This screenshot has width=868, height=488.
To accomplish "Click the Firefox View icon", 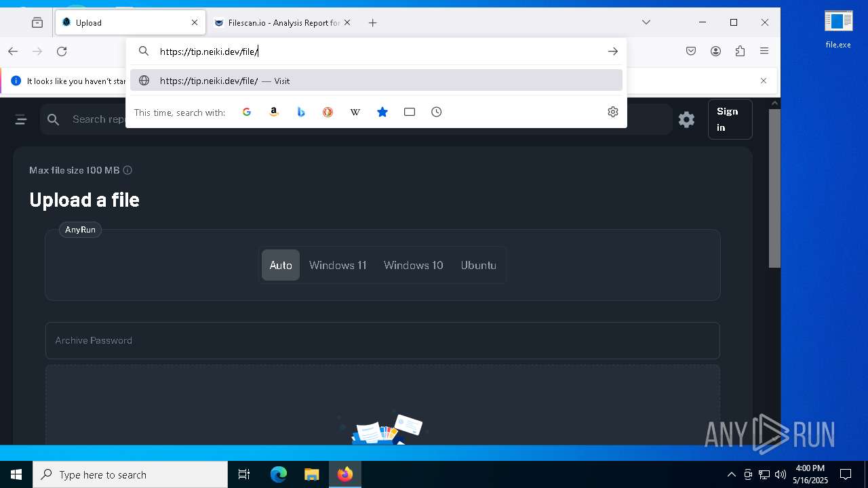I will coord(37,22).
